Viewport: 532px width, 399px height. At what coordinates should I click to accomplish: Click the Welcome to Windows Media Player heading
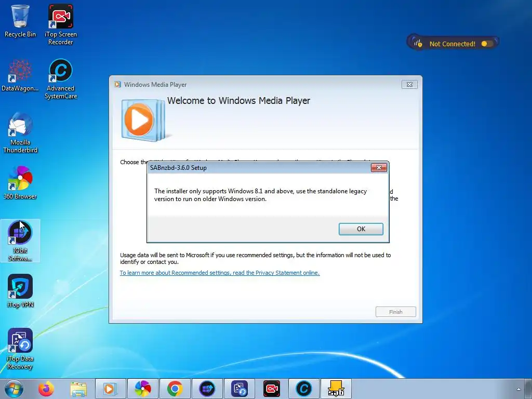click(x=238, y=101)
